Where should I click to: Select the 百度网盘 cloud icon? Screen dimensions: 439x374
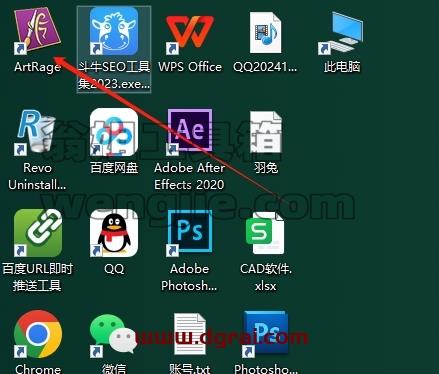tap(114, 132)
